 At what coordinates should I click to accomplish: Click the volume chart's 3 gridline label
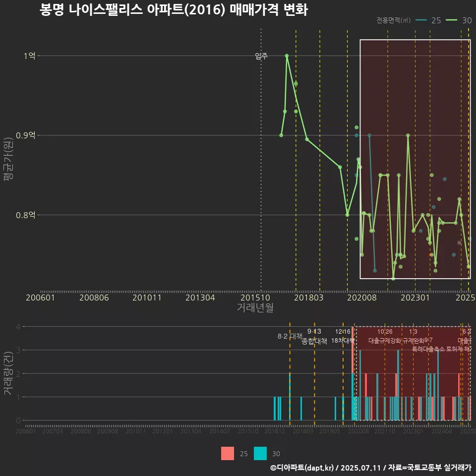coord(18,350)
